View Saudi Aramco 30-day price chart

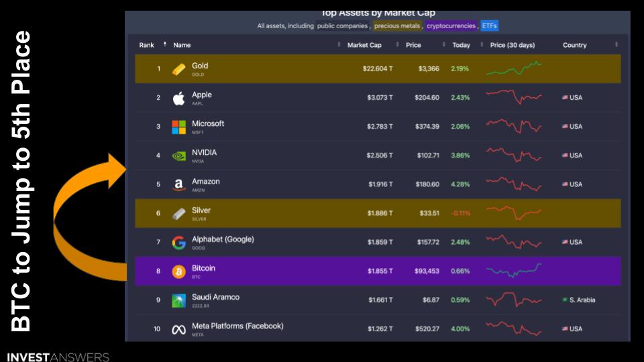coord(513,300)
